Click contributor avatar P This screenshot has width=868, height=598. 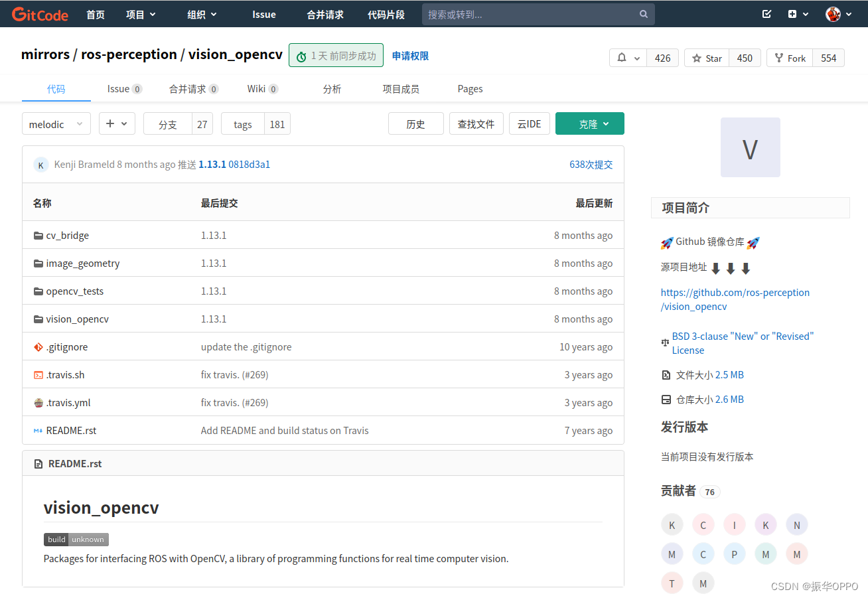(x=734, y=554)
